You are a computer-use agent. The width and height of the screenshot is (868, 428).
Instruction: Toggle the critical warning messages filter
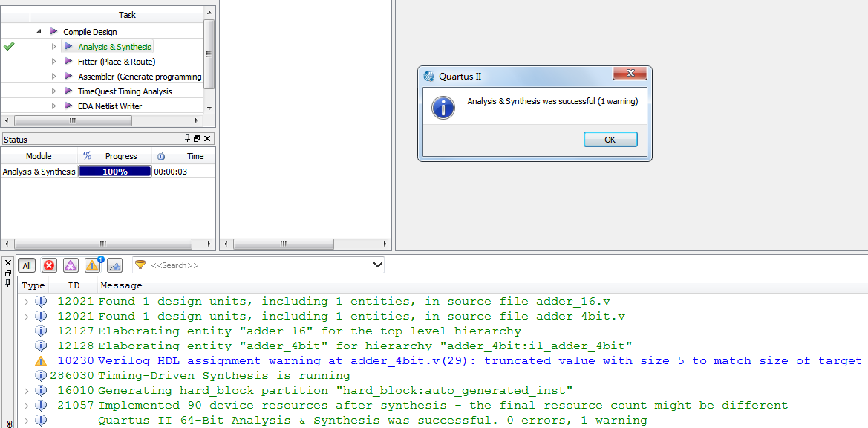coord(71,266)
